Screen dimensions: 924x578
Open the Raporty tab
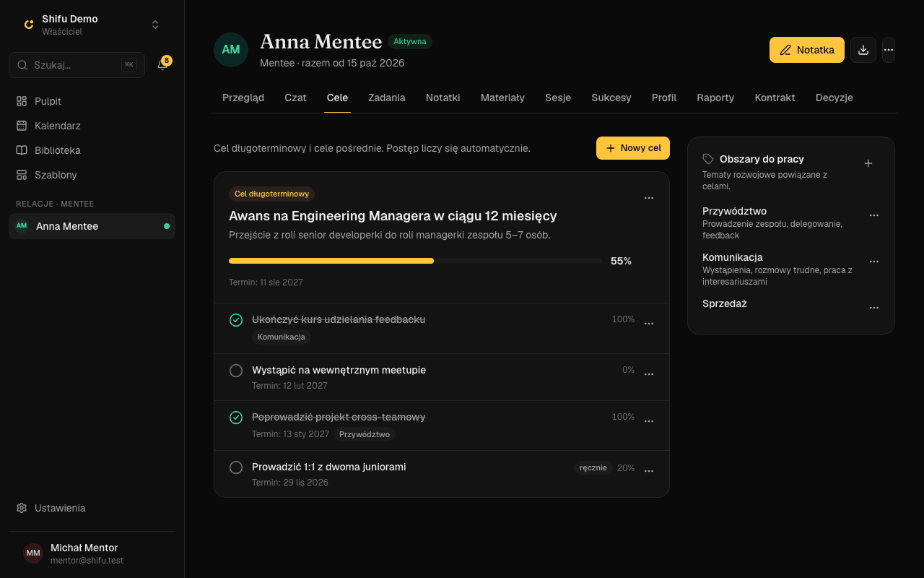coord(715,98)
